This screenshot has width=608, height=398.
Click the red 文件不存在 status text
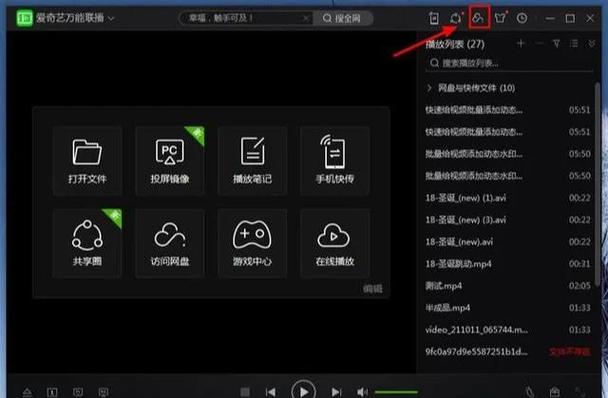[570, 352]
